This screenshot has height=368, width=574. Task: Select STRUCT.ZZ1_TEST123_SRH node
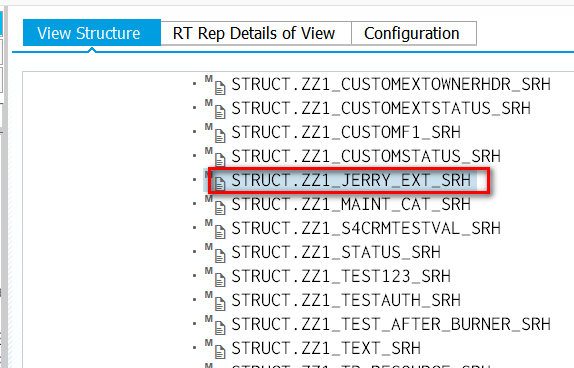pyautogui.click(x=341, y=276)
